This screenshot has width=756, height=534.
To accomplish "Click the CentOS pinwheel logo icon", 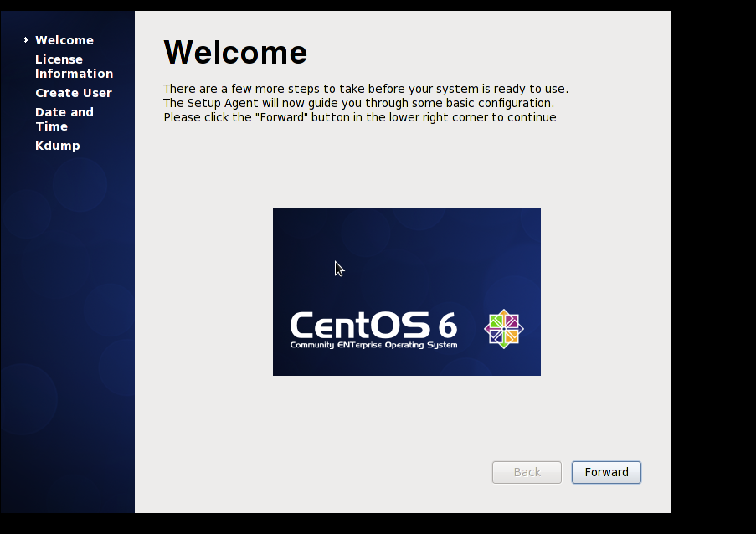I will pyautogui.click(x=504, y=329).
